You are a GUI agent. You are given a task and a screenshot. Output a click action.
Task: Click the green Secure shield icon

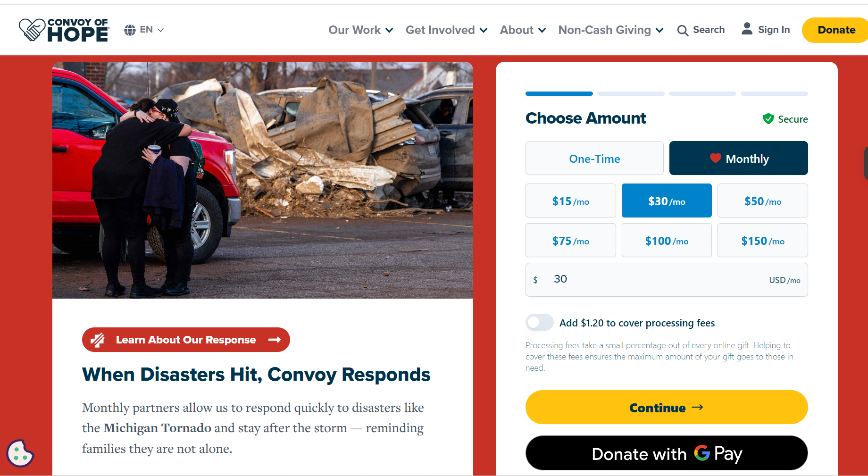pyautogui.click(x=768, y=119)
